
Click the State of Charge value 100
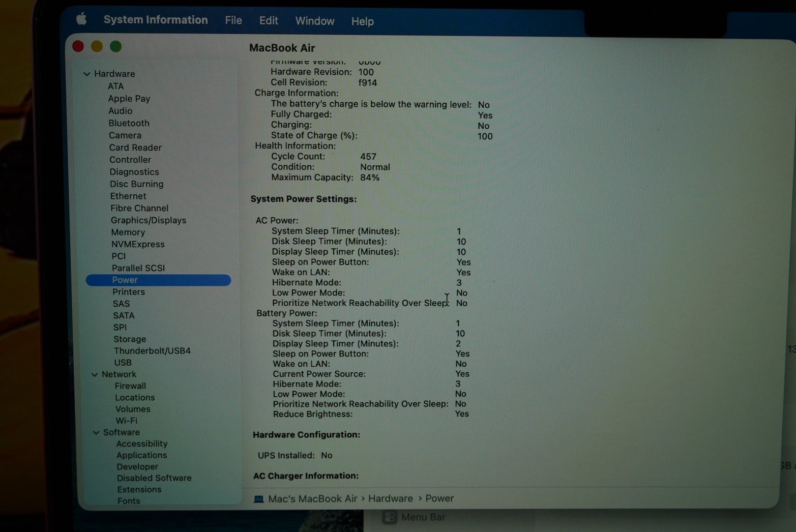[485, 136]
